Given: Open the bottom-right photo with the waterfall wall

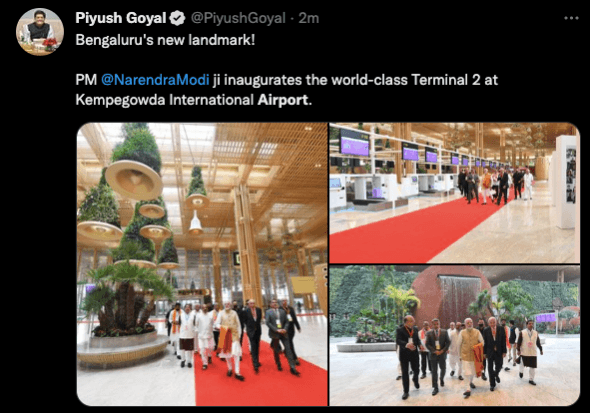Looking at the screenshot, I should tap(455, 336).
